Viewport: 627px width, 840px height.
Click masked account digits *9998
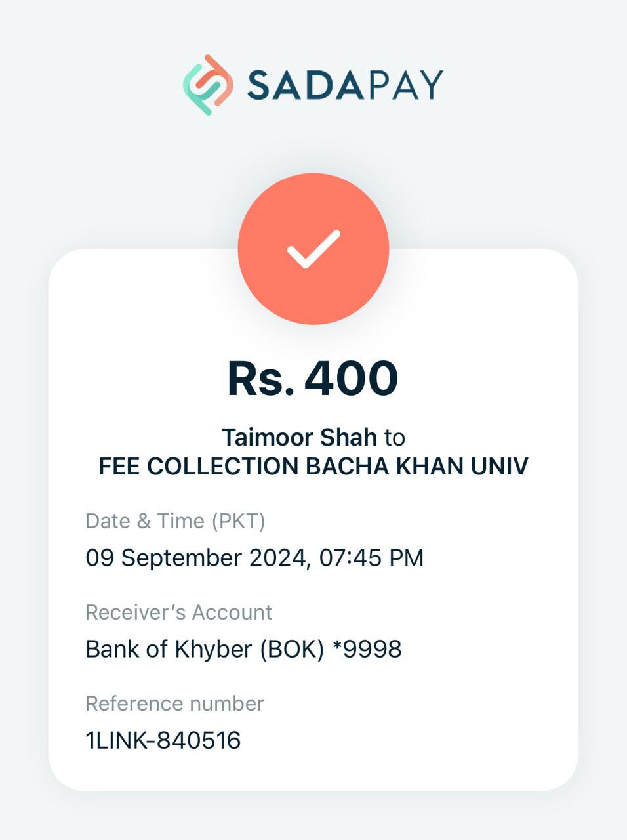[367, 650]
